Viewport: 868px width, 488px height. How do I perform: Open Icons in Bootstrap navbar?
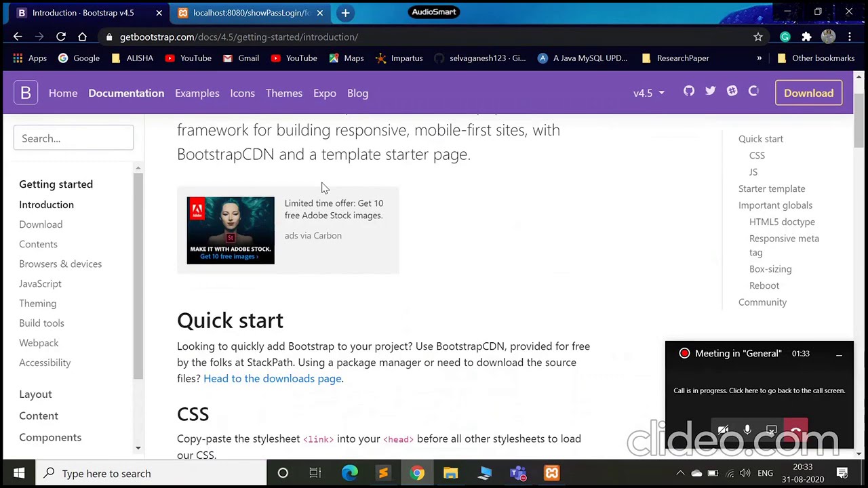(x=242, y=93)
